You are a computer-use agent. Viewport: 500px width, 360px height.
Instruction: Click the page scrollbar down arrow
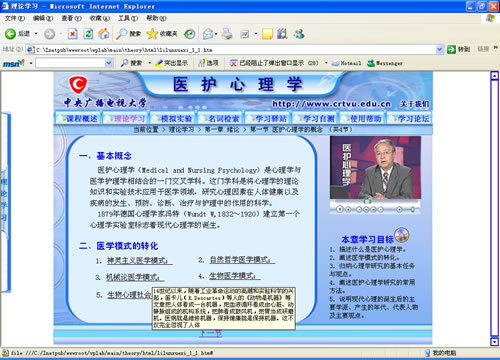(x=494, y=342)
